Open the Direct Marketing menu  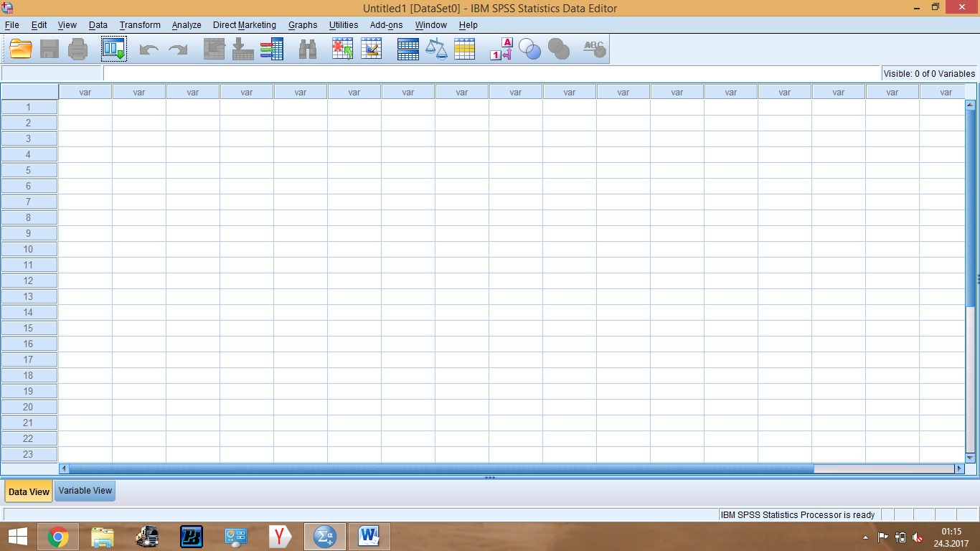245,25
